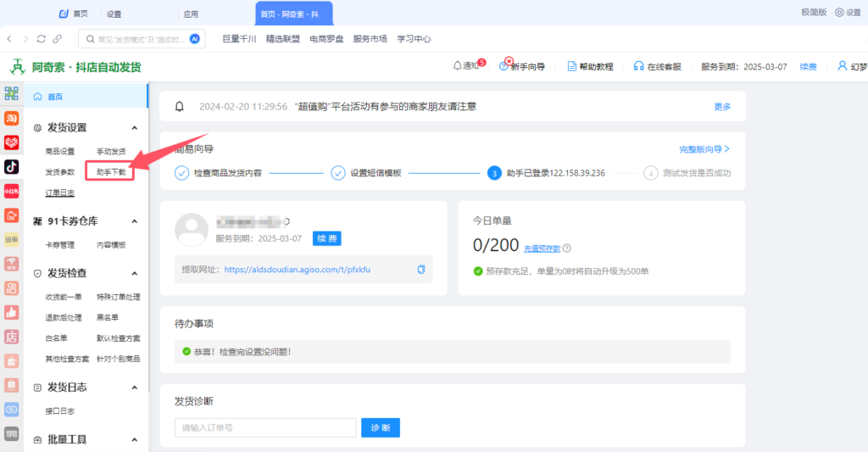Open 助手下载 menu item
This screenshot has width=868, height=452.
(111, 172)
